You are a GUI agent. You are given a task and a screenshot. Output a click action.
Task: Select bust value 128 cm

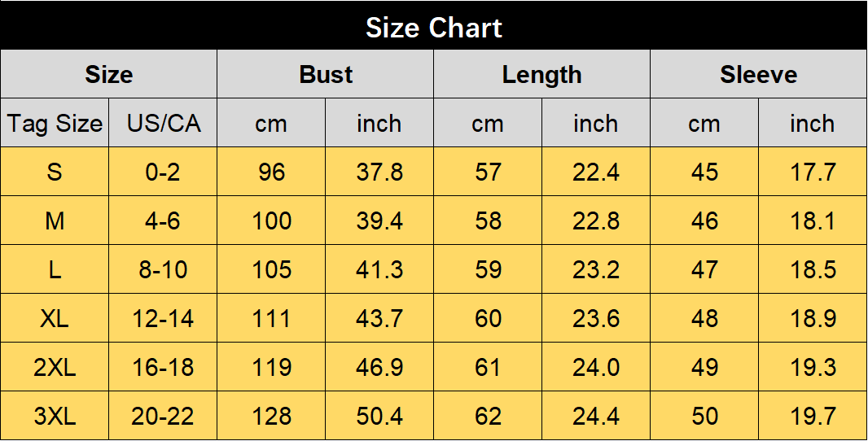click(x=271, y=416)
